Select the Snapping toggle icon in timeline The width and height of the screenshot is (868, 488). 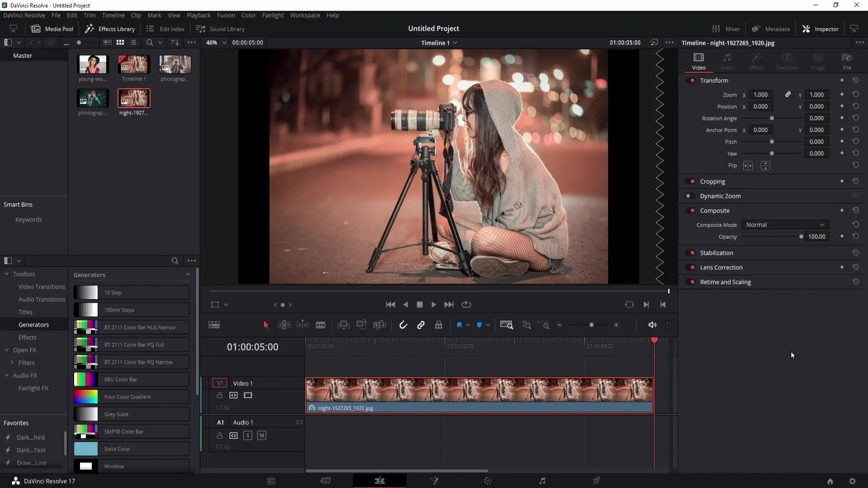403,325
